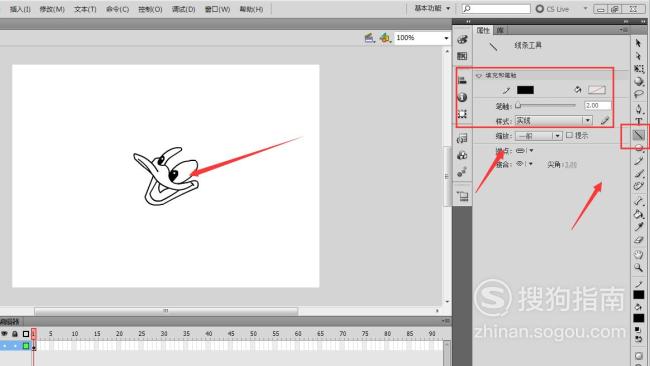Viewport: 650px width, 366px height.
Task: Open the 文本(T) menu
Action: coord(85,9)
